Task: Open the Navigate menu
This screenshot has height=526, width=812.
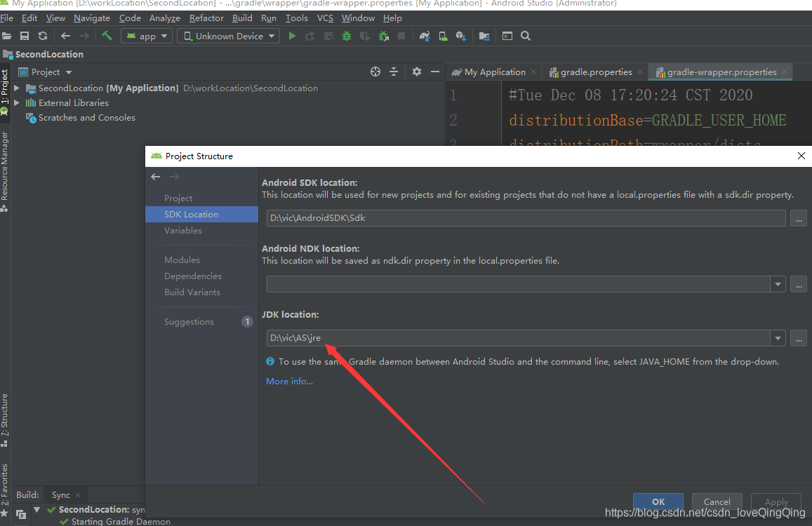Action: coord(92,18)
